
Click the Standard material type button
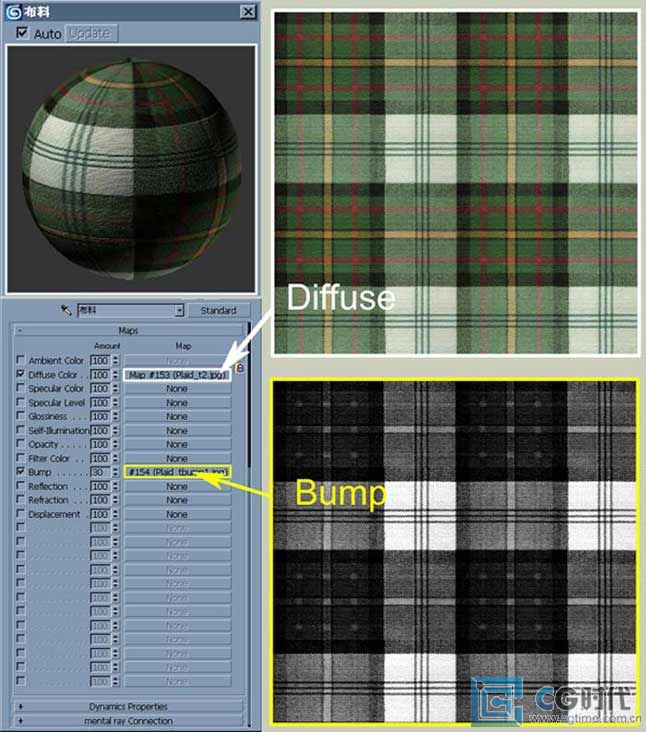click(218, 310)
